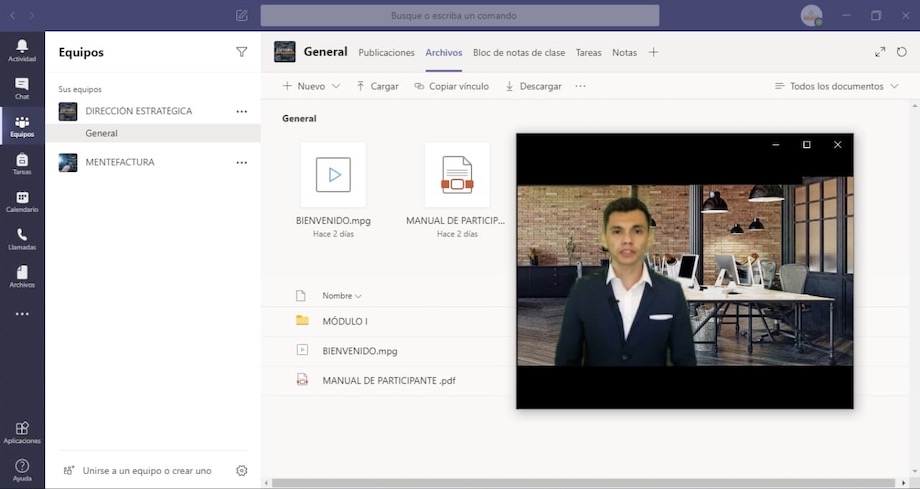
Task: Switch to the Publicaciones tab
Action: [x=386, y=52]
